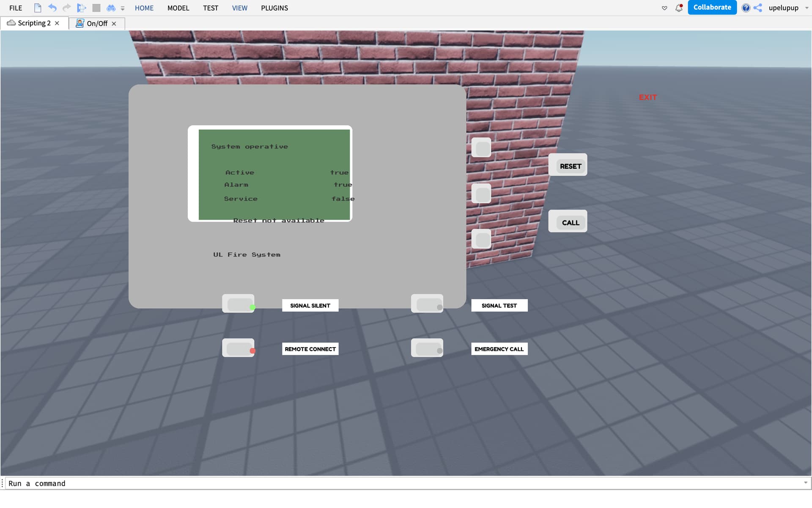Switch to the On/Off script tab

tap(96, 23)
